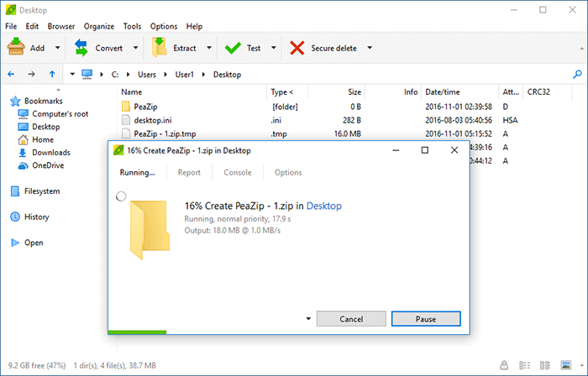Click the PeaZip folder icon in file list
The image size is (588, 376).
(126, 107)
